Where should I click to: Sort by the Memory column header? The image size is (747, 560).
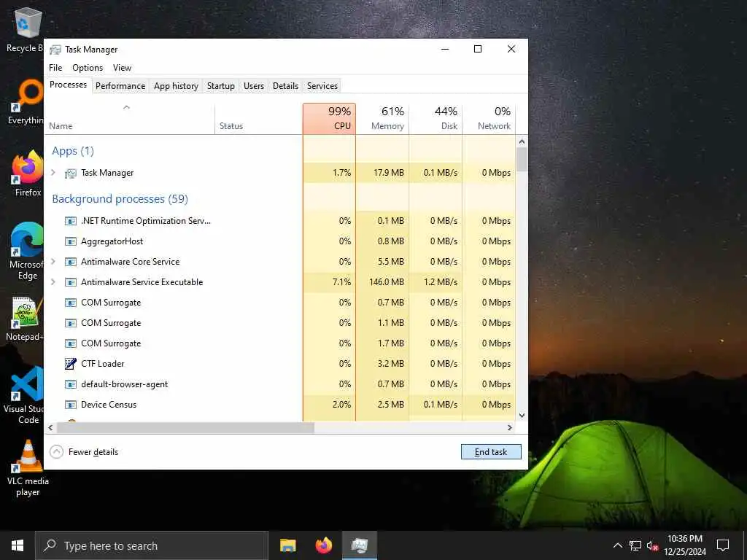pyautogui.click(x=382, y=119)
